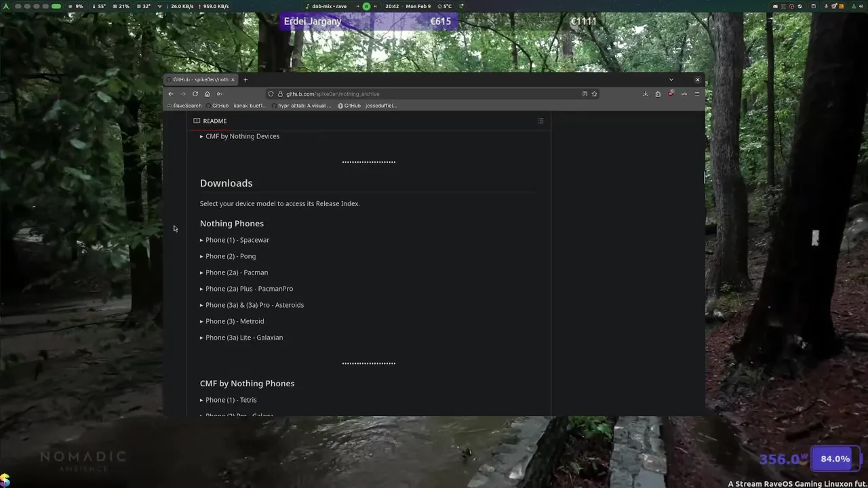Click the 20:42 clock in top bar

coord(392,6)
